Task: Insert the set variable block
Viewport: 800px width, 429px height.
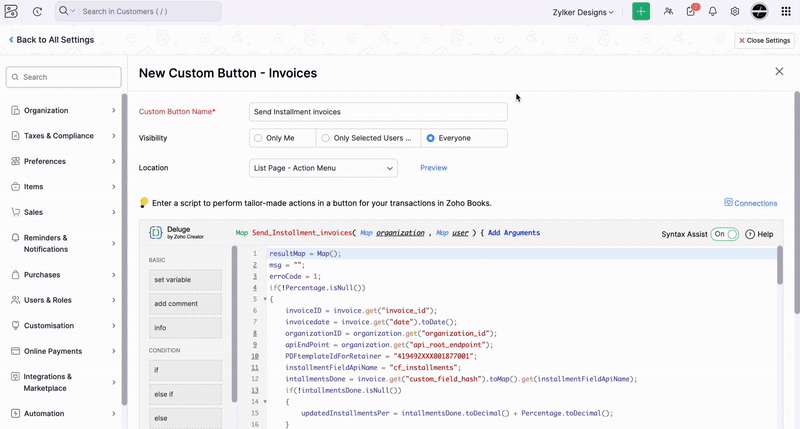Action: (x=185, y=280)
